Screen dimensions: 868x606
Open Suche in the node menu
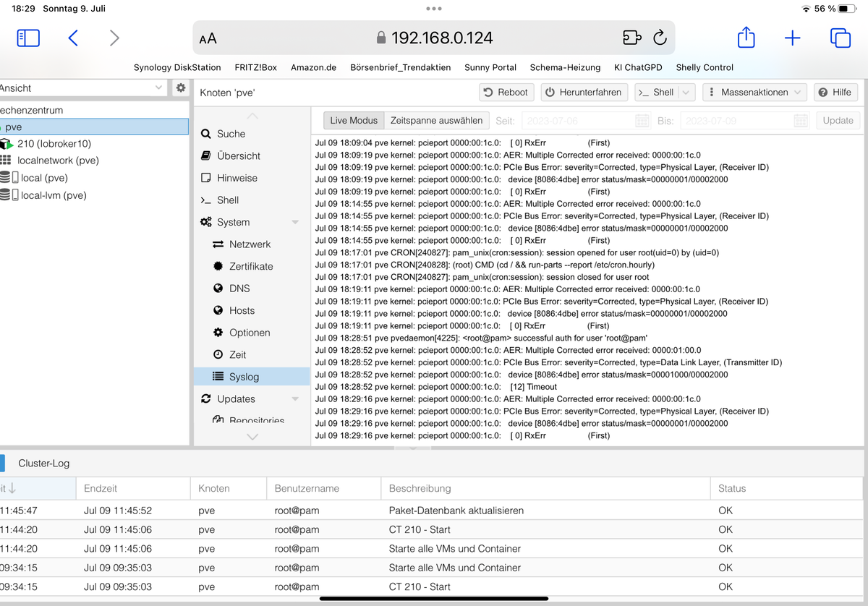(252, 134)
